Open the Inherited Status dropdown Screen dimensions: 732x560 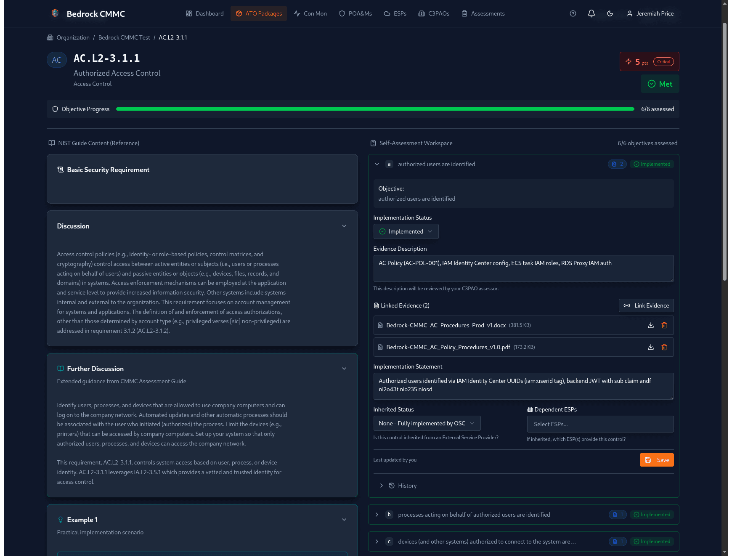pyautogui.click(x=427, y=423)
